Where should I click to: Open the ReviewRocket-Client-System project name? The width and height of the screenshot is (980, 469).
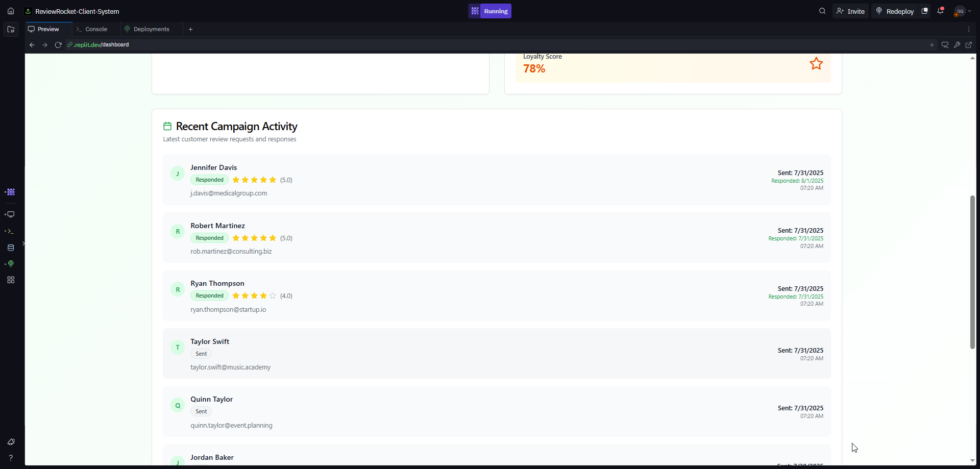77,11
